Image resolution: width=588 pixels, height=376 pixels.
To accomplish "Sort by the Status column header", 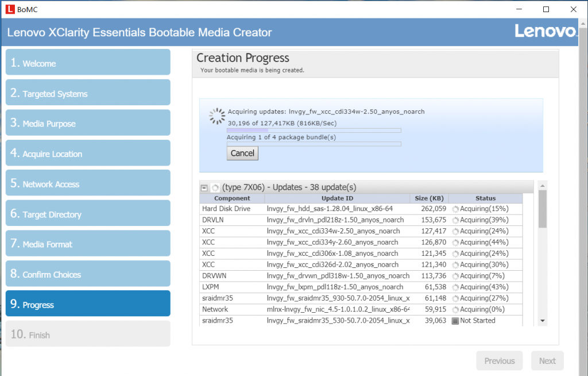I will click(x=486, y=198).
